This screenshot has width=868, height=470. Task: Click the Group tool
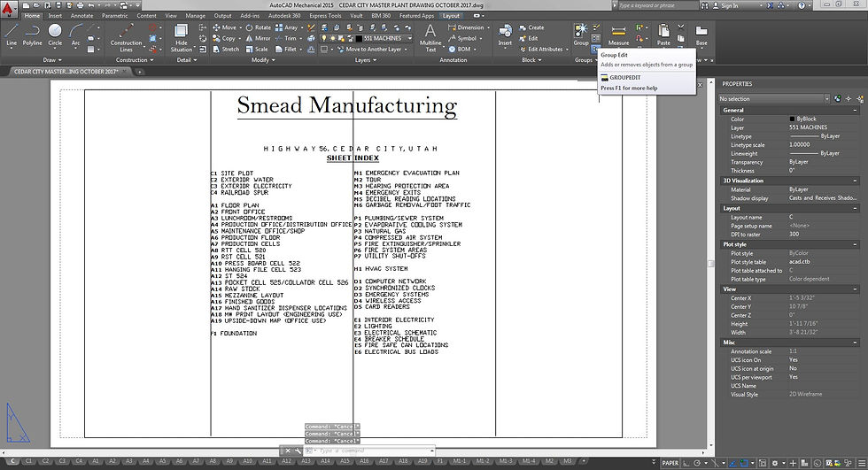tap(581, 35)
